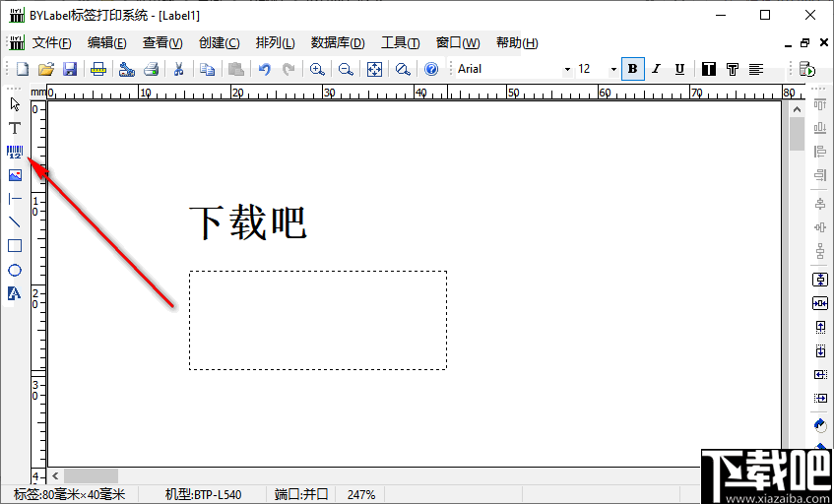Select the Picture insert tool
Image resolution: width=834 pixels, height=504 pixels.
(x=15, y=175)
